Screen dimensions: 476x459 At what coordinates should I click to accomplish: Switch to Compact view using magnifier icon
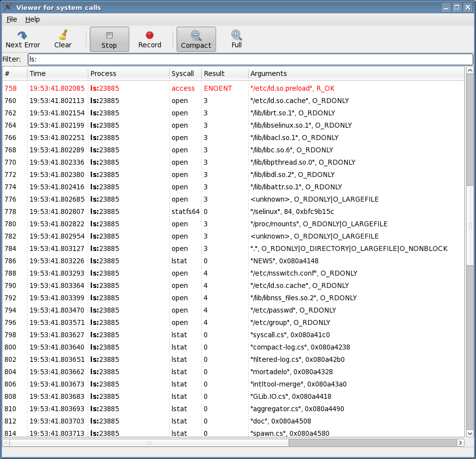(x=196, y=35)
